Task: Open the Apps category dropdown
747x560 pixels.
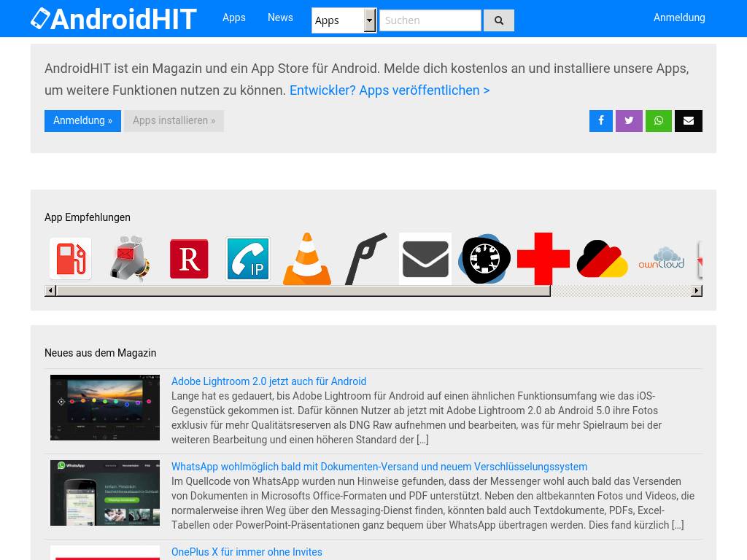Action: pyautogui.click(x=344, y=20)
